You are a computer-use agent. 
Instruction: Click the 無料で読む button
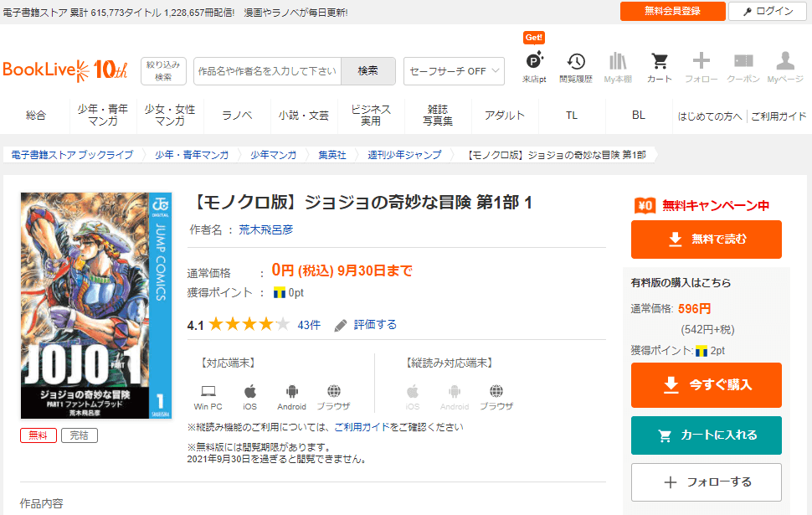point(706,239)
